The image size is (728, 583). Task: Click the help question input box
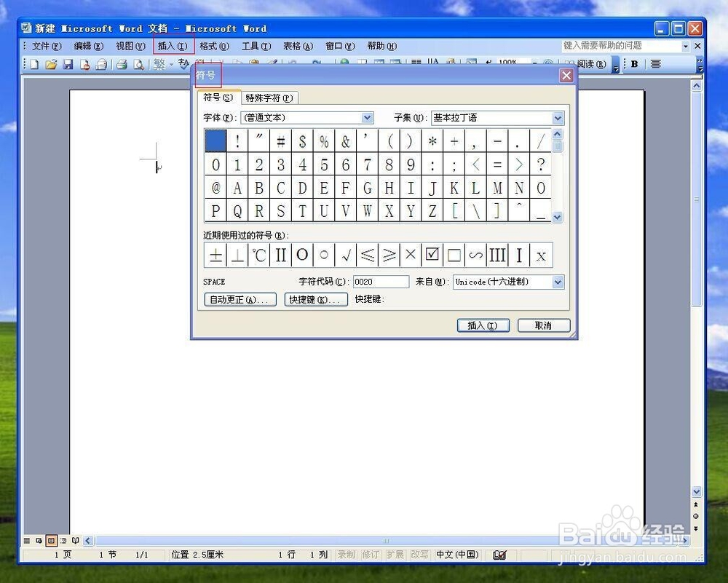[621, 46]
